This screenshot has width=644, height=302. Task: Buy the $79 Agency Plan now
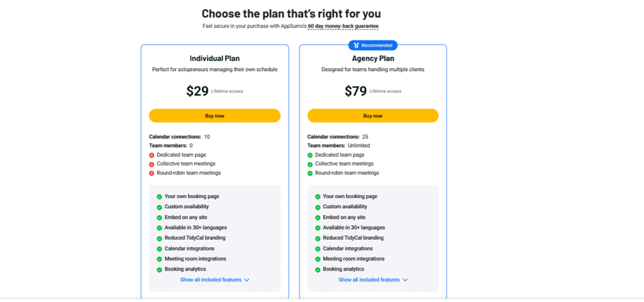pyautogui.click(x=372, y=116)
